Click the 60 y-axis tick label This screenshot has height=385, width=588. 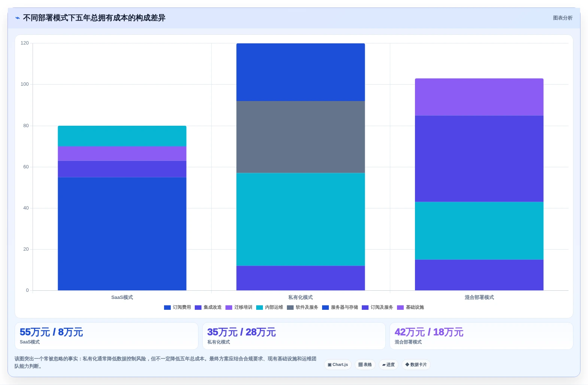(x=26, y=167)
